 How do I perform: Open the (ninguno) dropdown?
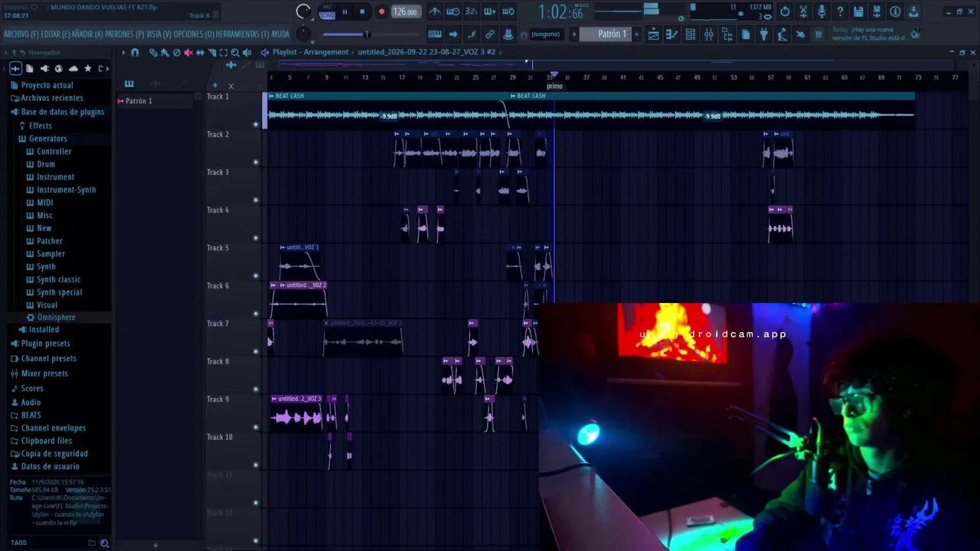pos(545,34)
